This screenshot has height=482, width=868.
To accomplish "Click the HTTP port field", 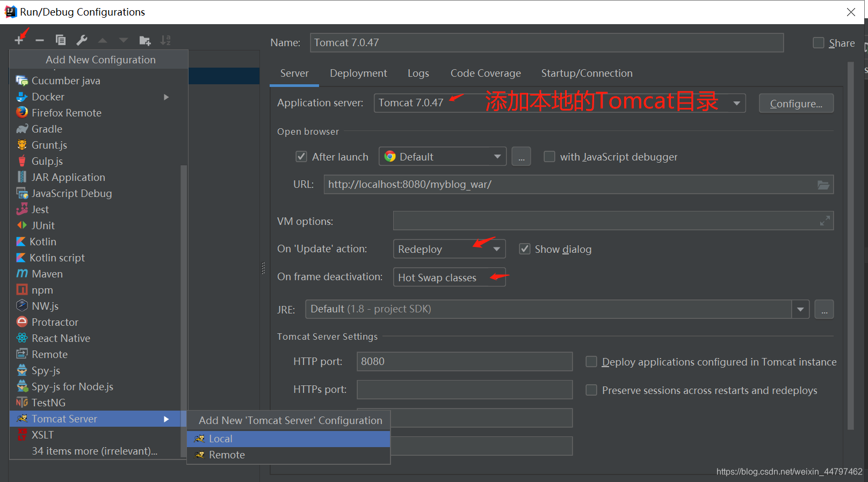I will click(465, 362).
